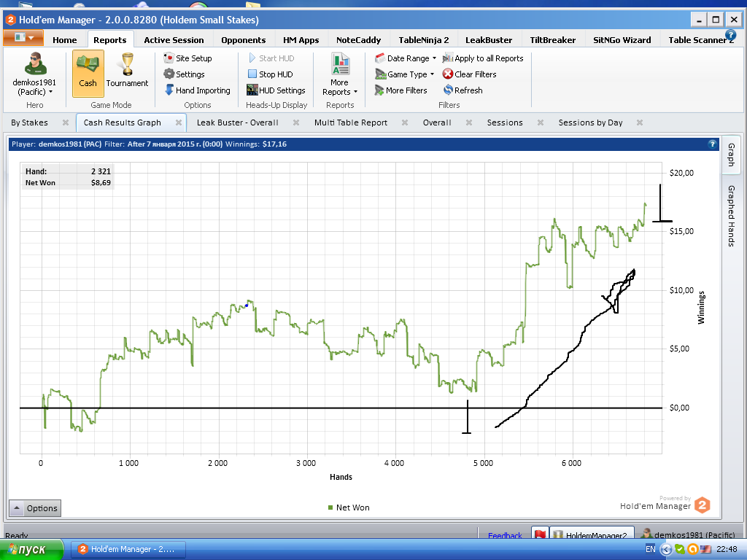Close the Overall report tab

[469, 122]
